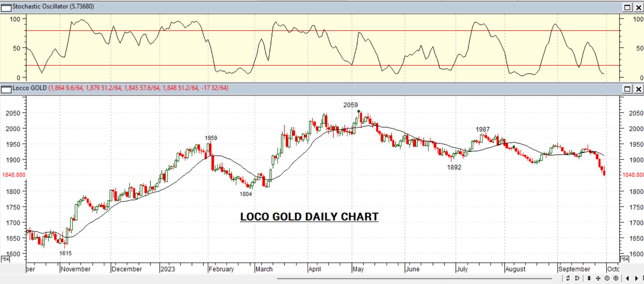Click the 1804 trough annotation
644x284 pixels.
(x=245, y=194)
